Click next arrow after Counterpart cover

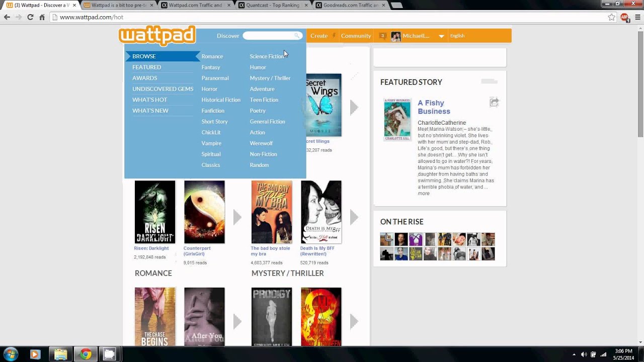coord(237,217)
